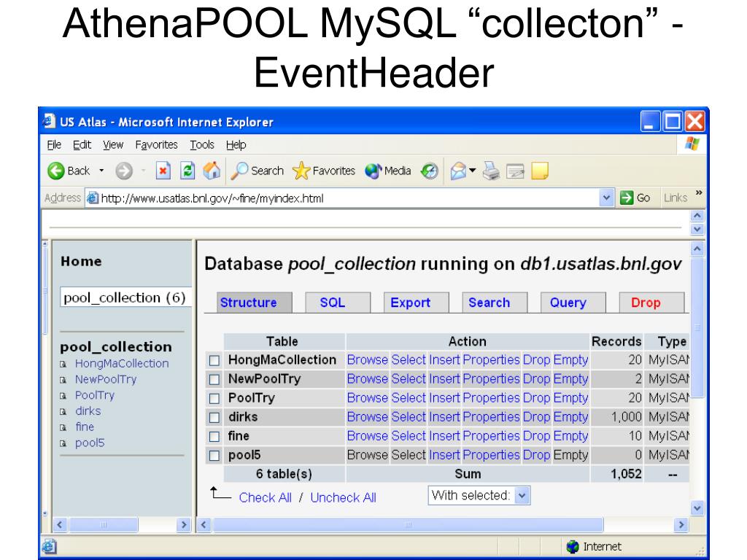747x560 pixels.
Task: Click the Stop page loading icon
Action: 163,171
